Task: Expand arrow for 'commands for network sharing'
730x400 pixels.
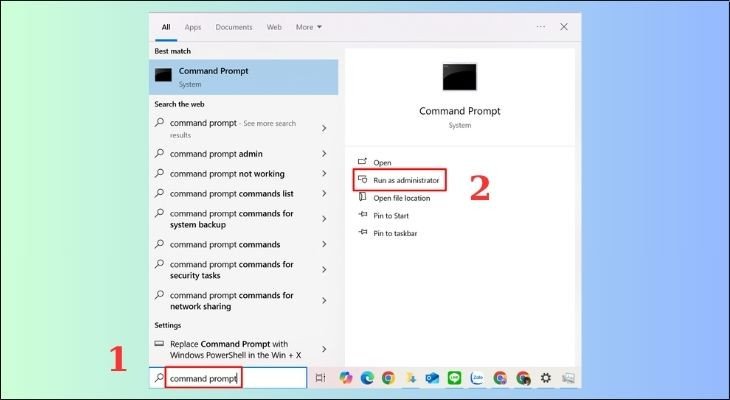Action: [324, 301]
